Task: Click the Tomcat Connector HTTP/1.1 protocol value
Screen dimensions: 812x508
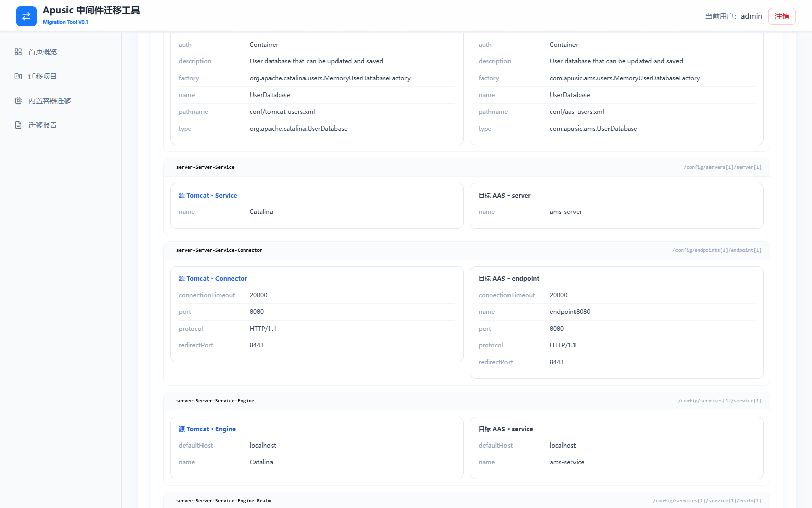Action: click(x=263, y=329)
